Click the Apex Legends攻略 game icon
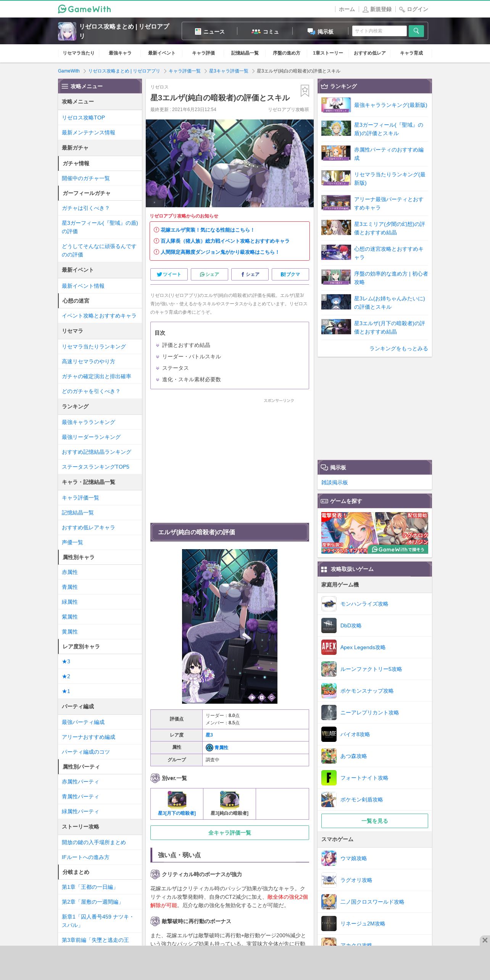This screenshot has width=490, height=980. pos(329,647)
